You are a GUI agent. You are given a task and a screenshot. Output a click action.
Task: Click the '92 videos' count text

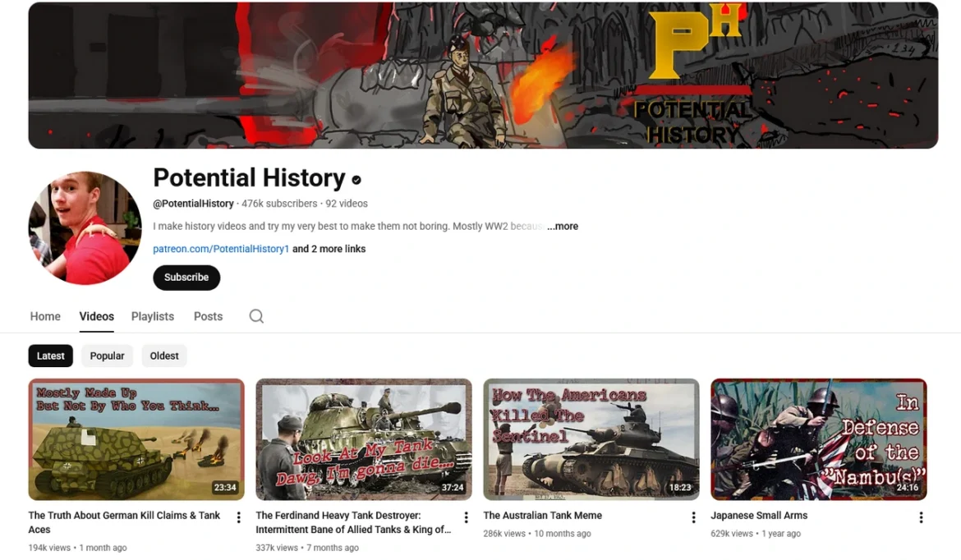[347, 204]
